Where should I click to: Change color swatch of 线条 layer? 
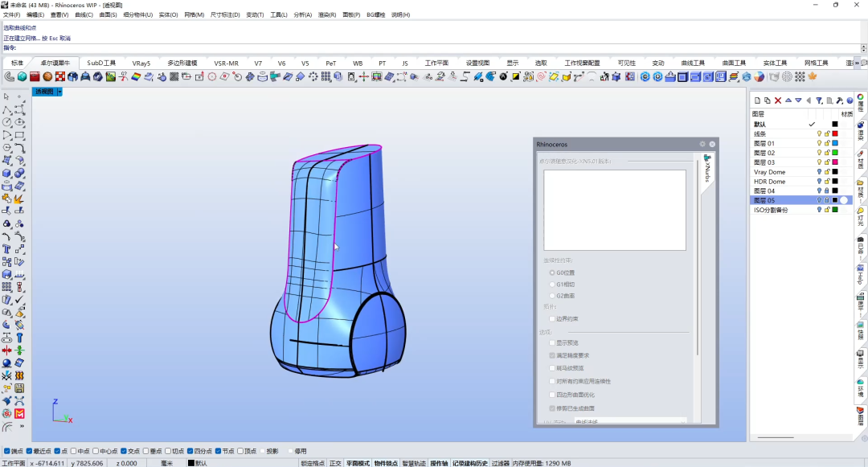(835, 134)
